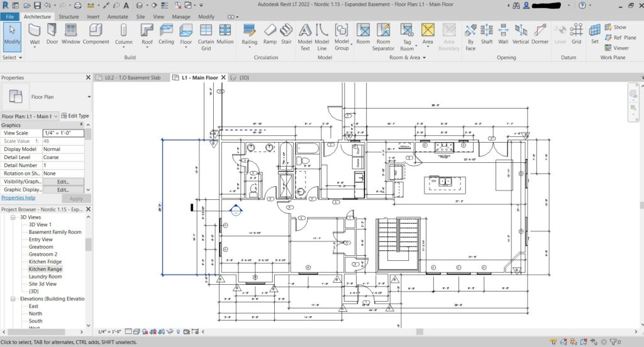
Task: Click the canvas horizontal scrollbar thumb
Action: (x=419, y=331)
